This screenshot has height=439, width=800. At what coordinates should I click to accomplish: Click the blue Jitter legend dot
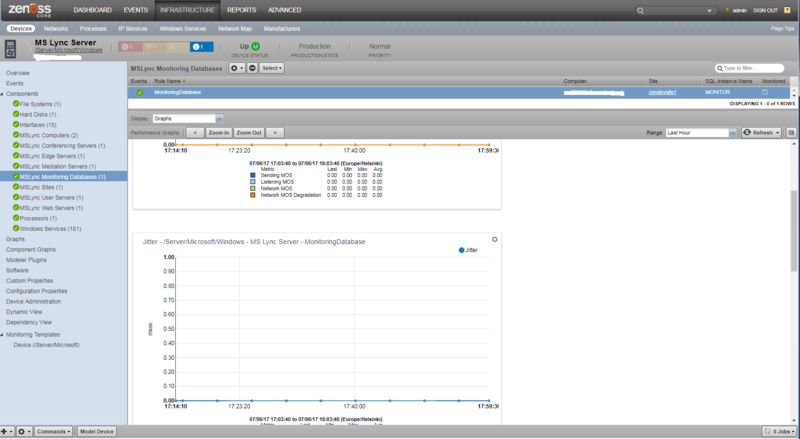click(x=461, y=250)
